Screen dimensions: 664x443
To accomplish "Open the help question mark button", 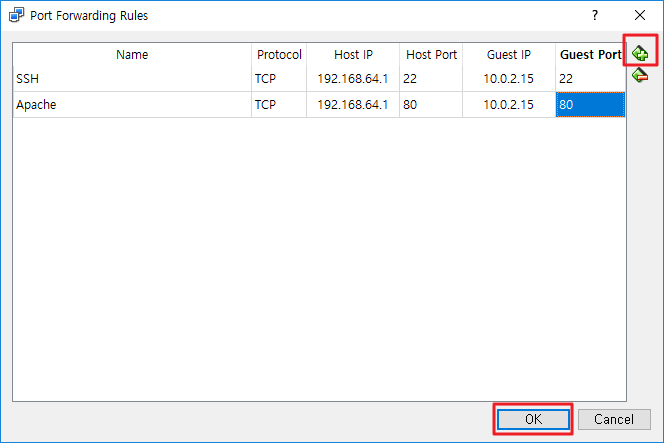I will click(x=595, y=15).
